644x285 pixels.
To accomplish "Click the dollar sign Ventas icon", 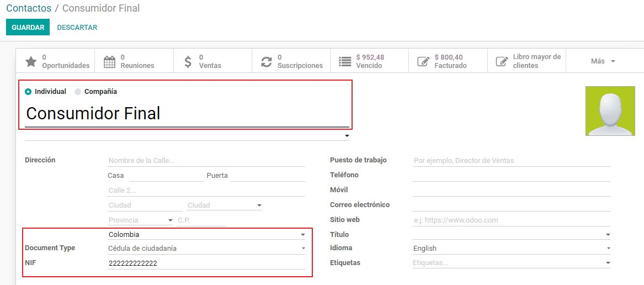I will [188, 61].
